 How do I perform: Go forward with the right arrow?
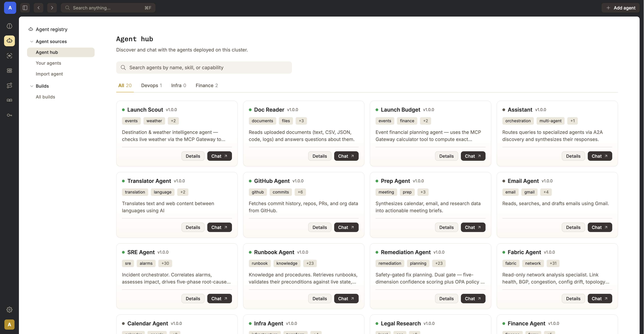(52, 8)
